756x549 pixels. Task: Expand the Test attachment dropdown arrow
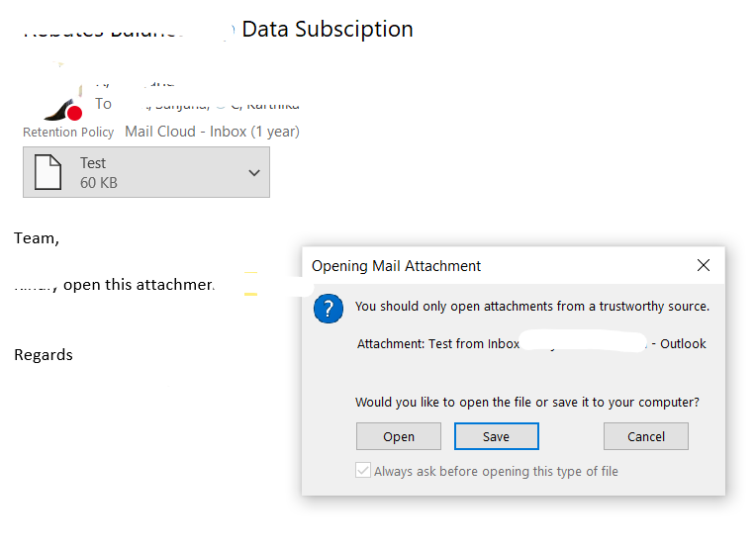(254, 172)
